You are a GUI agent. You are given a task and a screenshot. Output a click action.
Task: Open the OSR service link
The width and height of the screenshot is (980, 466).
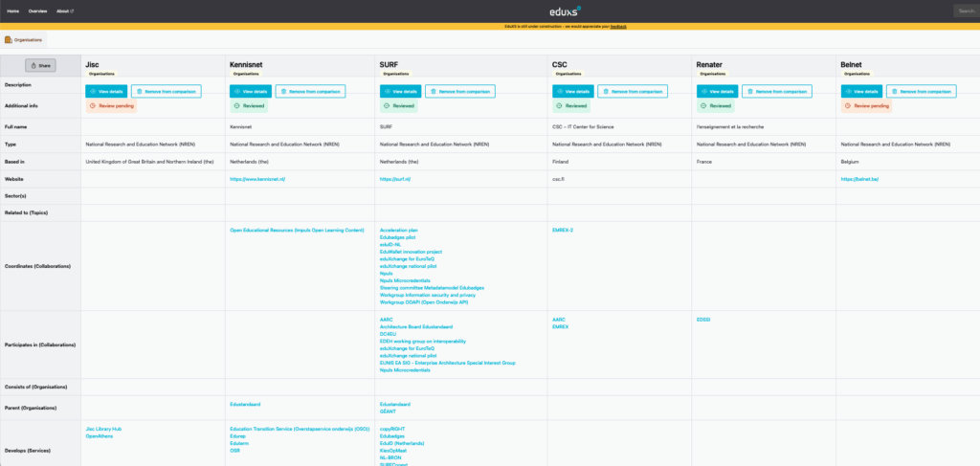[235, 451]
